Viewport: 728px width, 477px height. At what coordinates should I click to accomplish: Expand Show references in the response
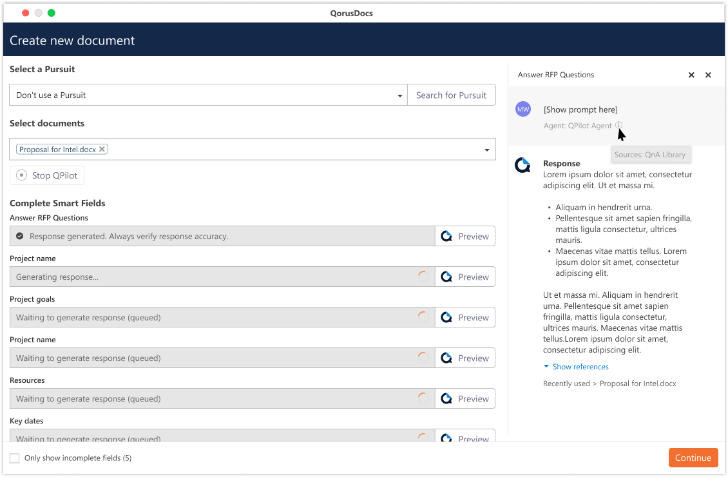click(x=580, y=367)
